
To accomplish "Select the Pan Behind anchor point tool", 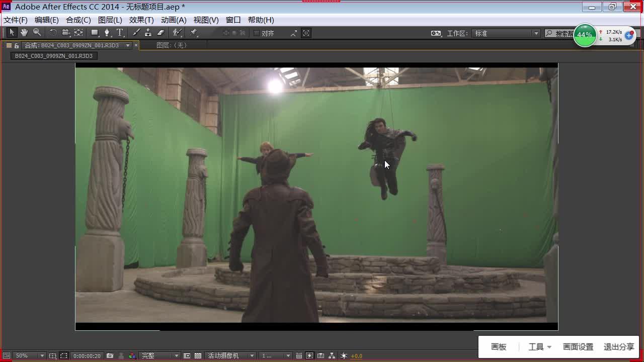I will tap(78, 33).
